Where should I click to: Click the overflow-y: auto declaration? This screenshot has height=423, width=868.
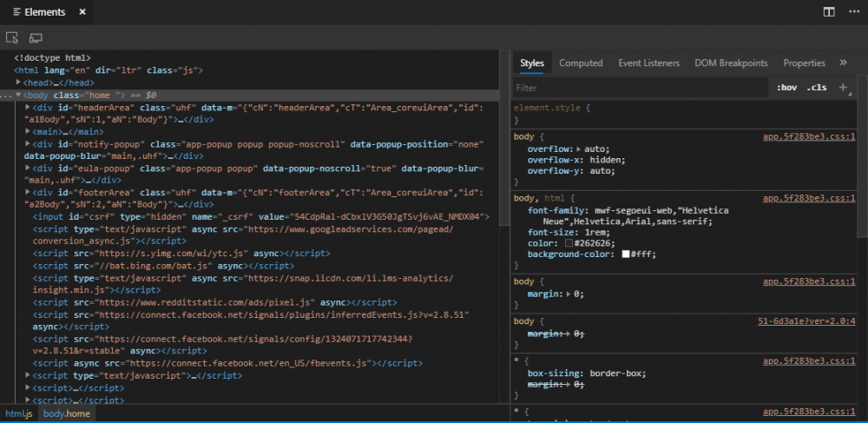click(571, 170)
